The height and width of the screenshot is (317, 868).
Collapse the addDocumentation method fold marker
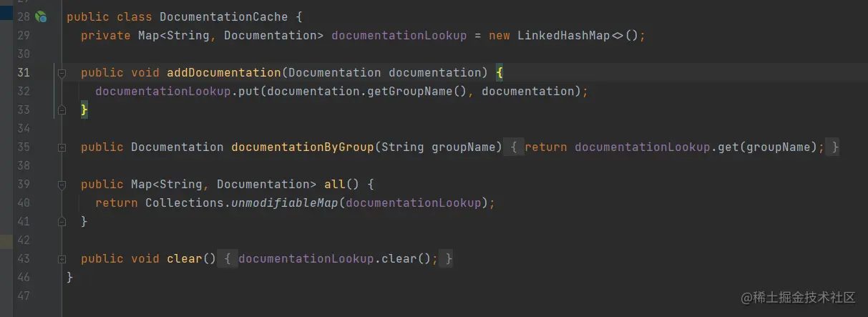[x=62, y=73]
